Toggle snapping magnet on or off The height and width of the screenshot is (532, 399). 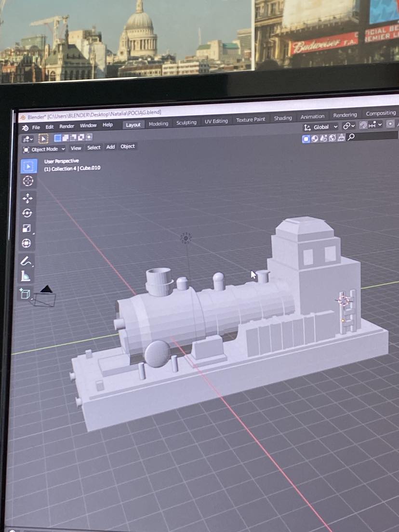click(363, 125)
